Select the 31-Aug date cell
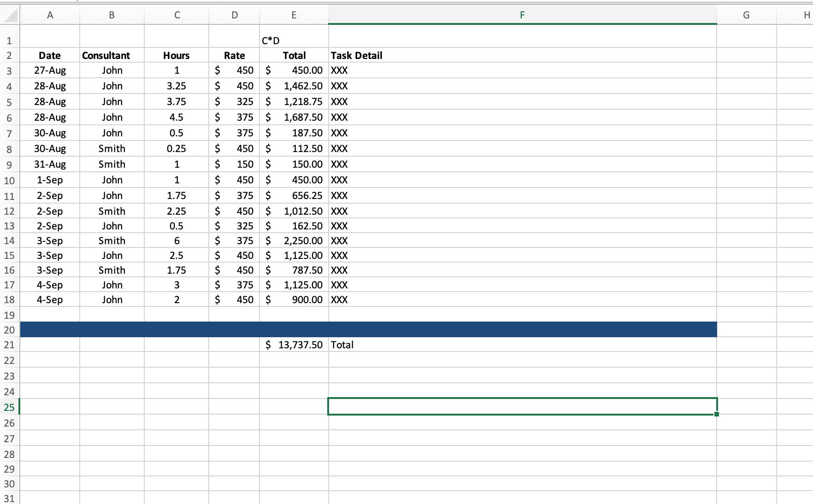The image size is (813, 504). coord(50,164)
